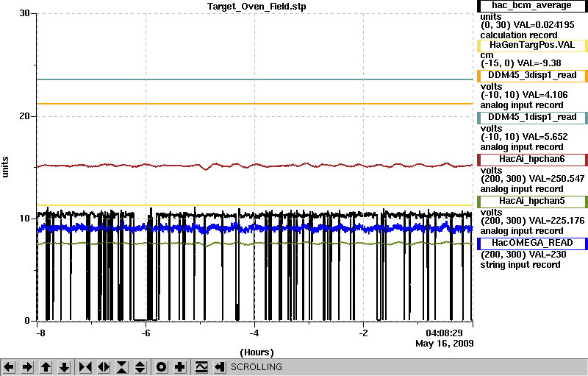The height and width of the screenshot is (376, 588).
Task: Click the green HacAi_hpchan5 trace
Action: [x=255, y=244]
